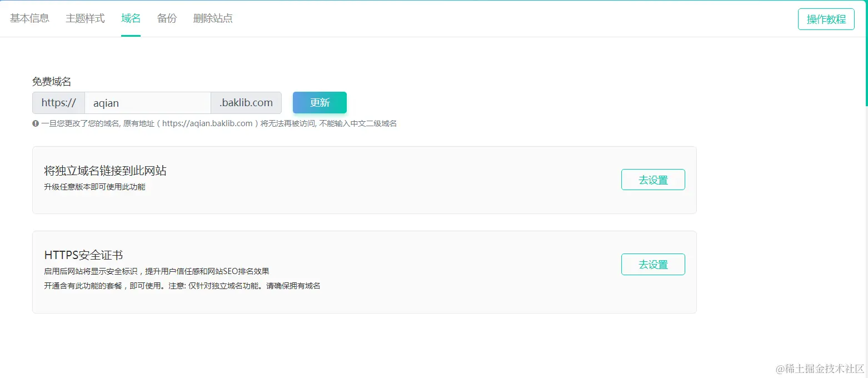Click the 更新 button for free domain

(x=320, y=102)
